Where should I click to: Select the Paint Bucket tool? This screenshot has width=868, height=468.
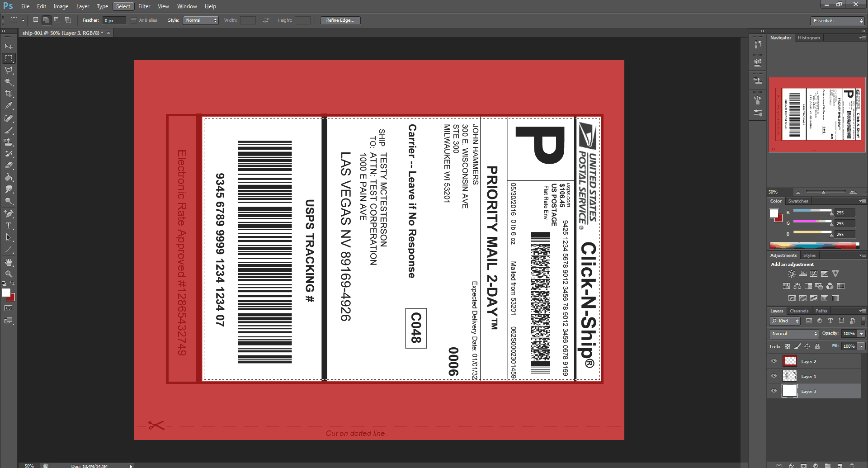[9, 177]
